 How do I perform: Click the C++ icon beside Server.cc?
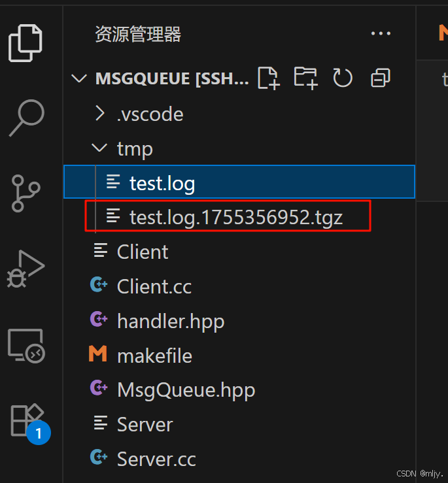pos(99,457)
